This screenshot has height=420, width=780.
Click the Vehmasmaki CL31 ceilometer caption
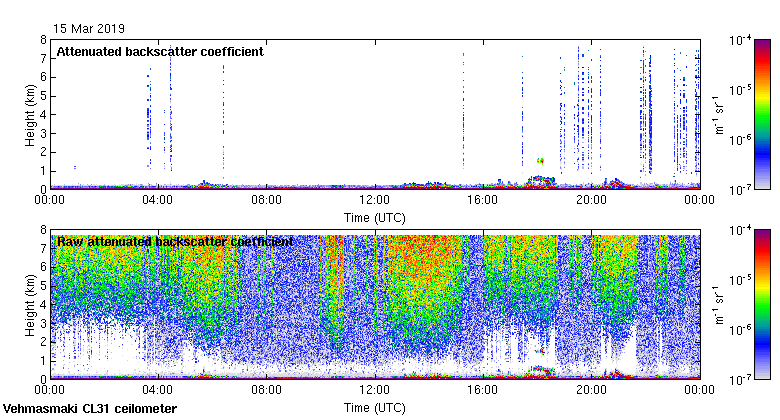click(90, 409)
